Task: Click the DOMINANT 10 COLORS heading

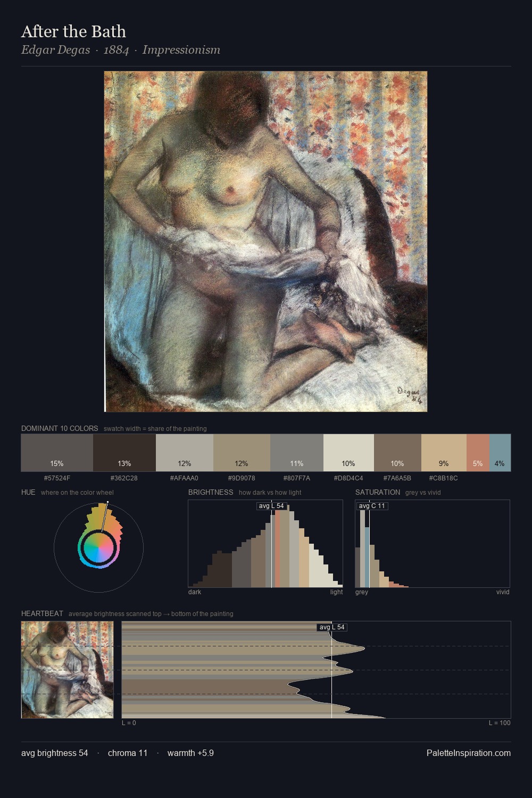Action: tap(60, 428)
